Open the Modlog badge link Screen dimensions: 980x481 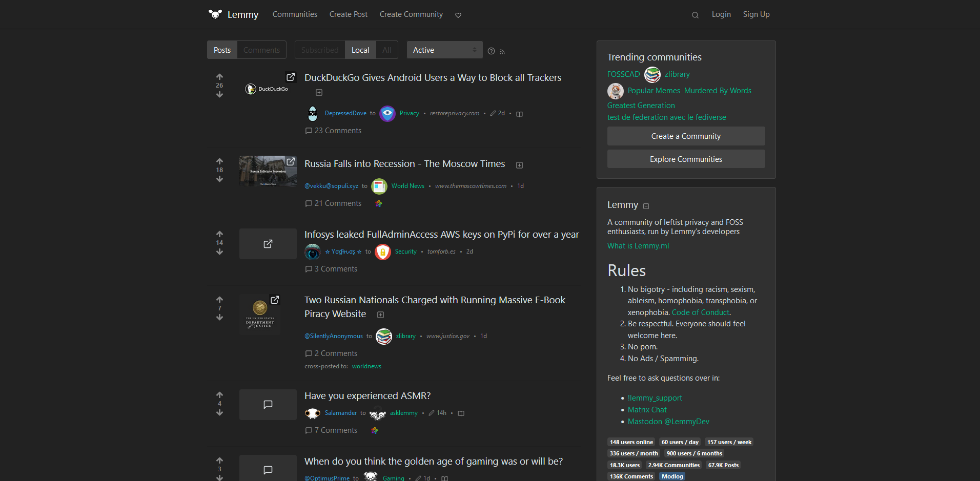(672, 476)
